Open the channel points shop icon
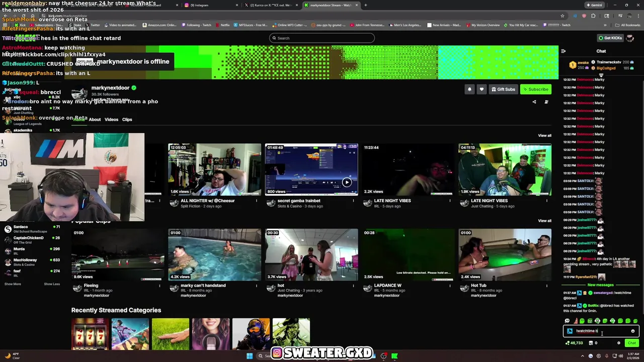The image size is (644, 362). pyautogui.click(x=591, y=343)
